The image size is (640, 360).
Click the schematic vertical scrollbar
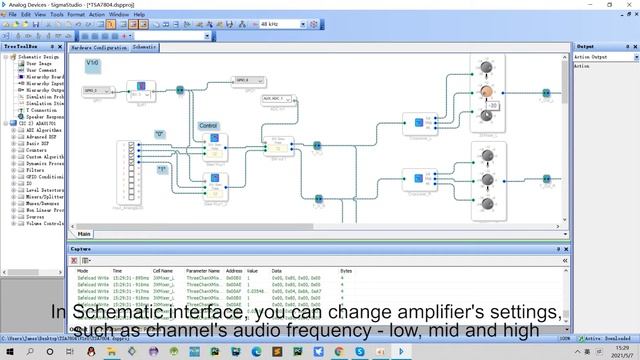tap(565, 82)
